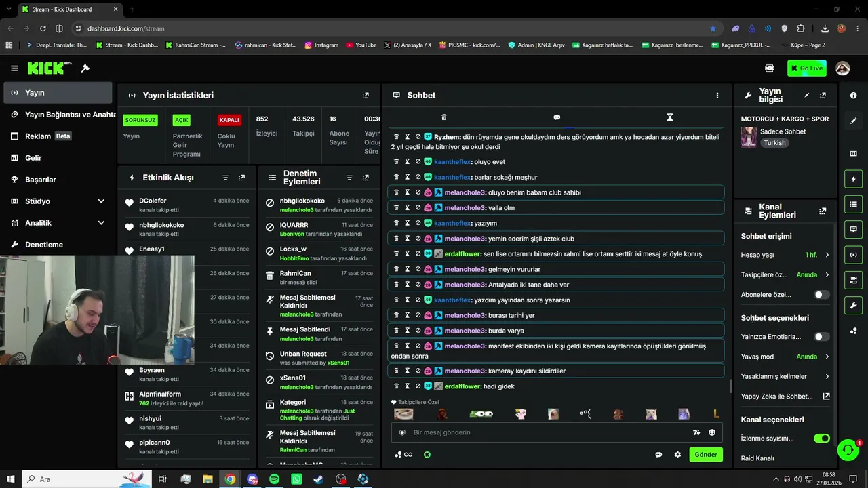Ban erdalflower 'hadi gidek' message author
Image resolution: width=868 pixels, height=488 pixels.
[418, 386]
